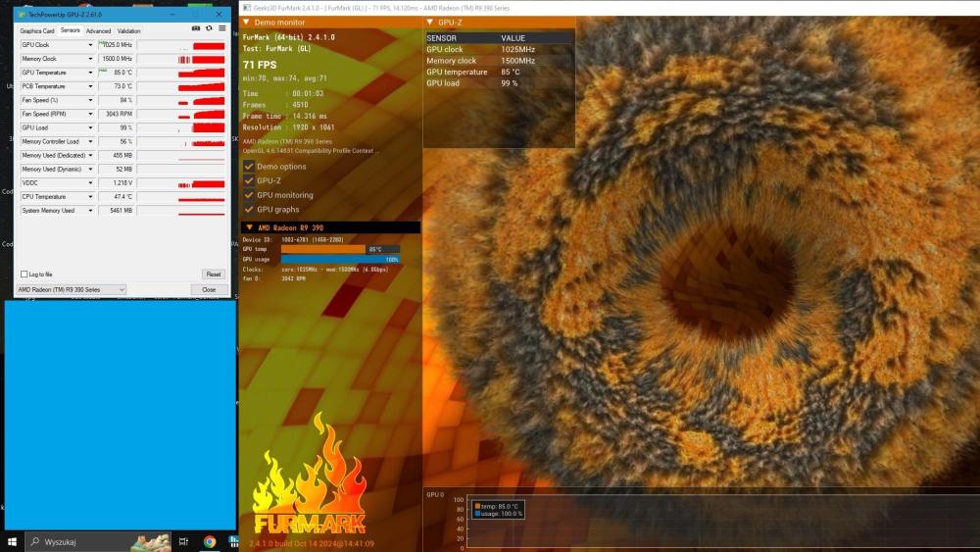
Task: Open the GPU Clock sensor dropdown
Action: [x=90, y=45]
